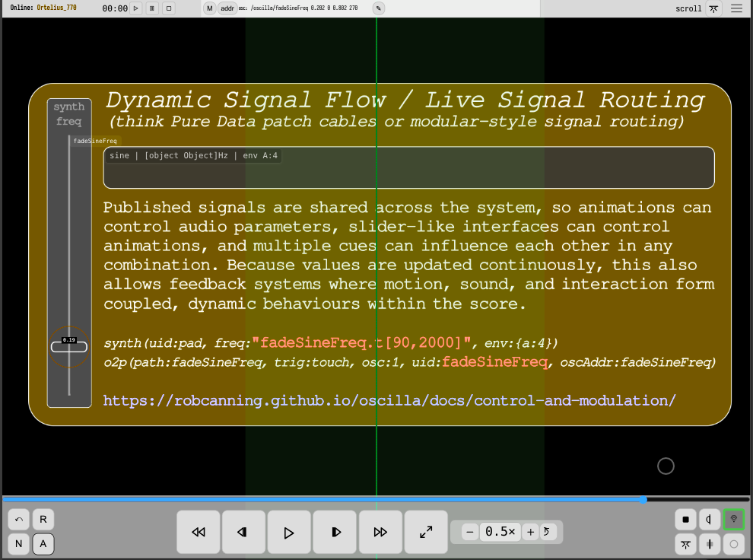Toggle the A mode button at bottom left
Screen dimensions: 753x560
pos(43,544)
